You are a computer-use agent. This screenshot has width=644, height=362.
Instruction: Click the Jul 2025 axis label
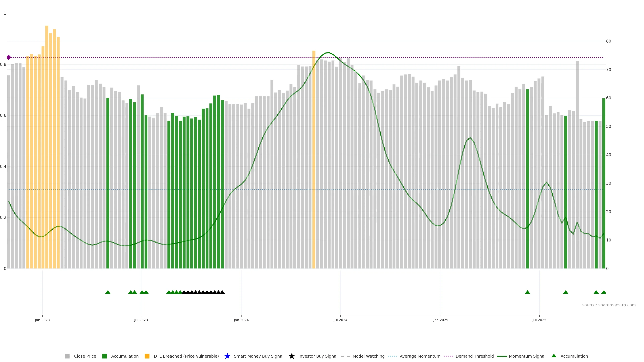click(x=539, y=320)
